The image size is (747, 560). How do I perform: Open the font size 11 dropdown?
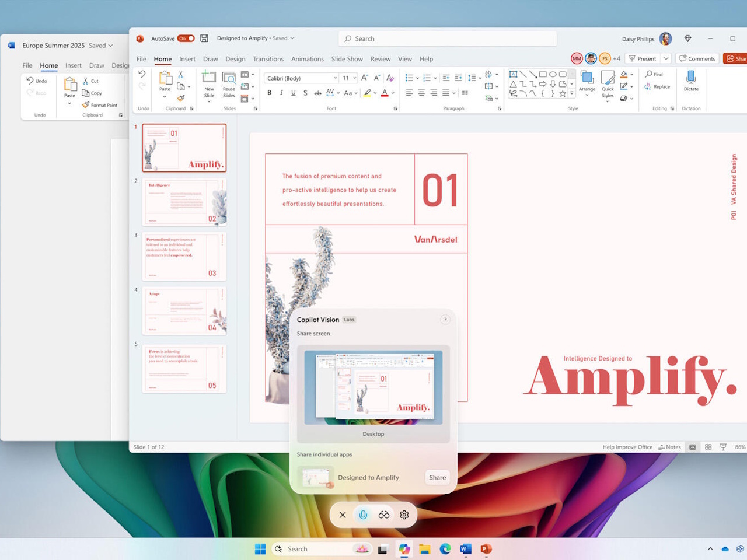click(355, 78)
